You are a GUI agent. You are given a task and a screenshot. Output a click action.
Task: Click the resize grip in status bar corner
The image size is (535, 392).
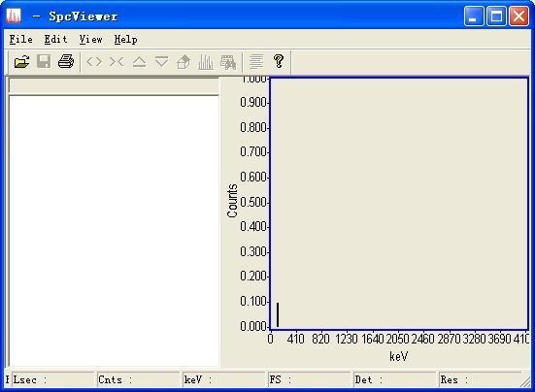tap(524, 382)
